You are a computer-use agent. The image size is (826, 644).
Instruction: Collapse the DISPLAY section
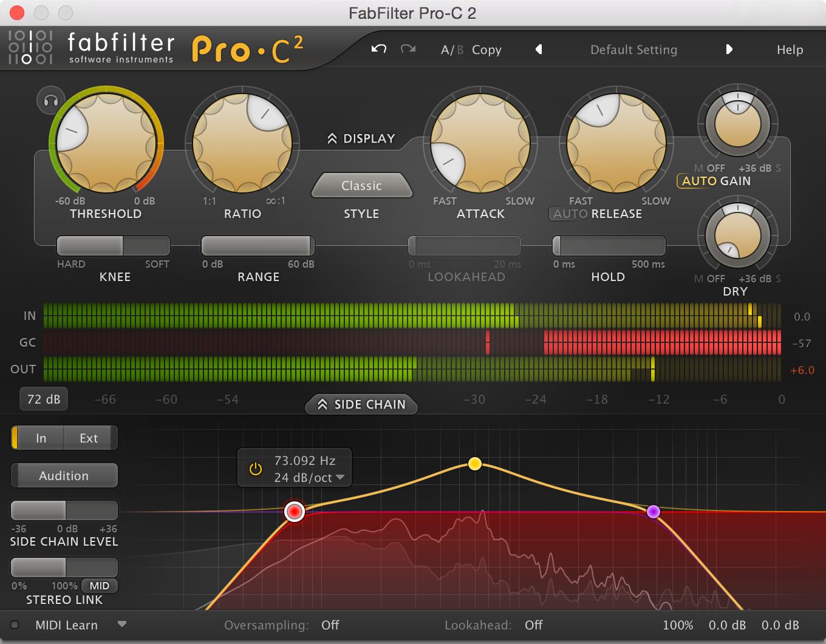tap(362, 138)
